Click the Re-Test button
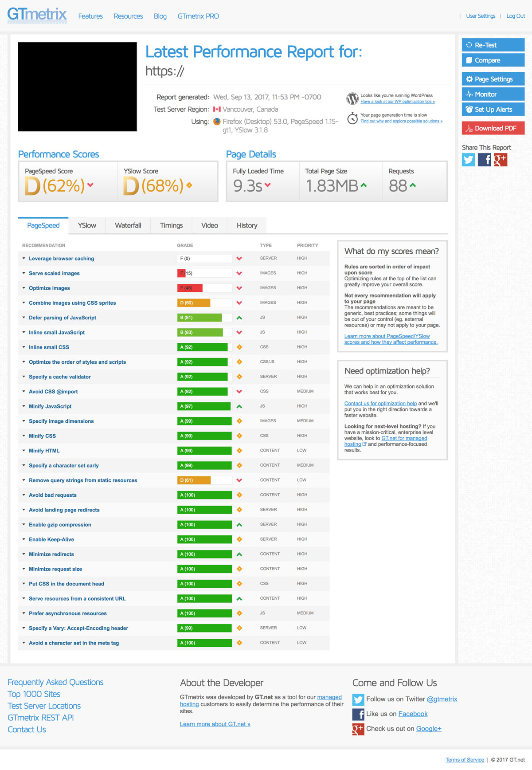The height and width of the screenshot is (770, 532). tap(493, 45)
